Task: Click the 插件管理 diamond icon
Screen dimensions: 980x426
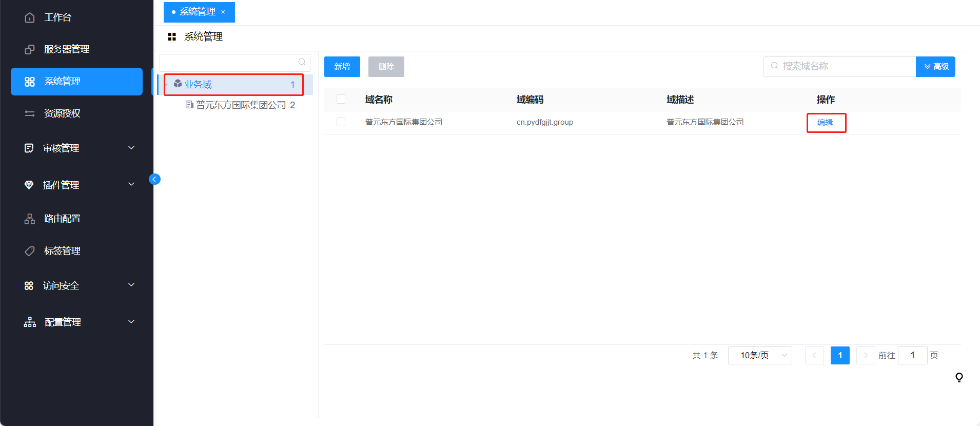Action: coord(29,185)
